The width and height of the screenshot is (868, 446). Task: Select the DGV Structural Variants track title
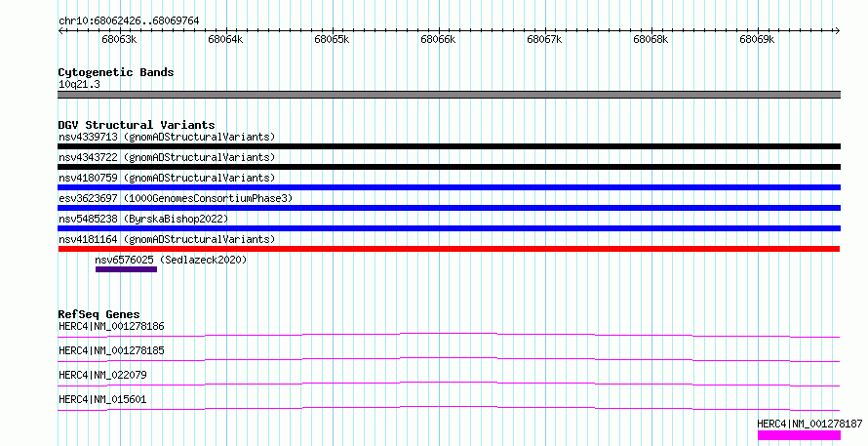point(137,125)
